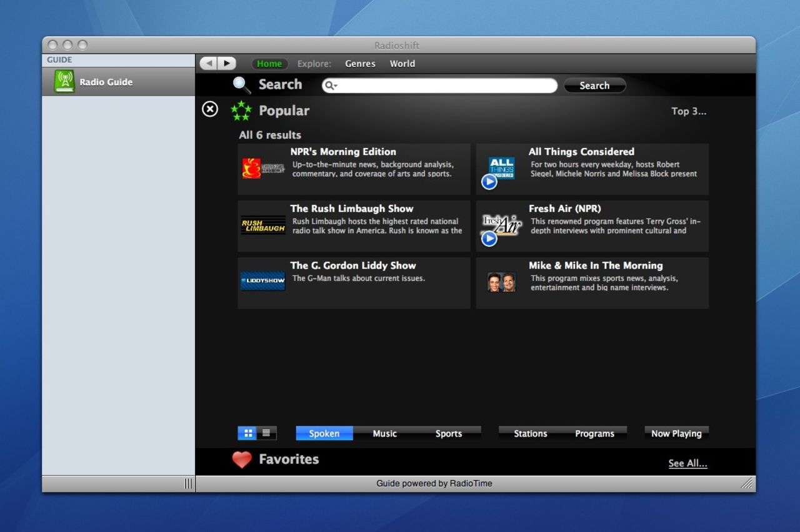Expand the Top 3... results selector
800x532 pixels.
tap(688, 111)
